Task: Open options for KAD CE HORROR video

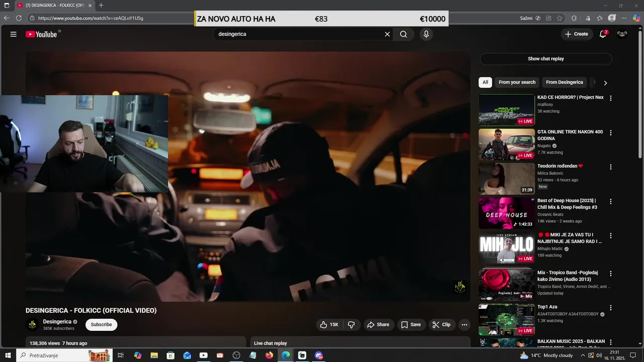Action: [611, 99]
